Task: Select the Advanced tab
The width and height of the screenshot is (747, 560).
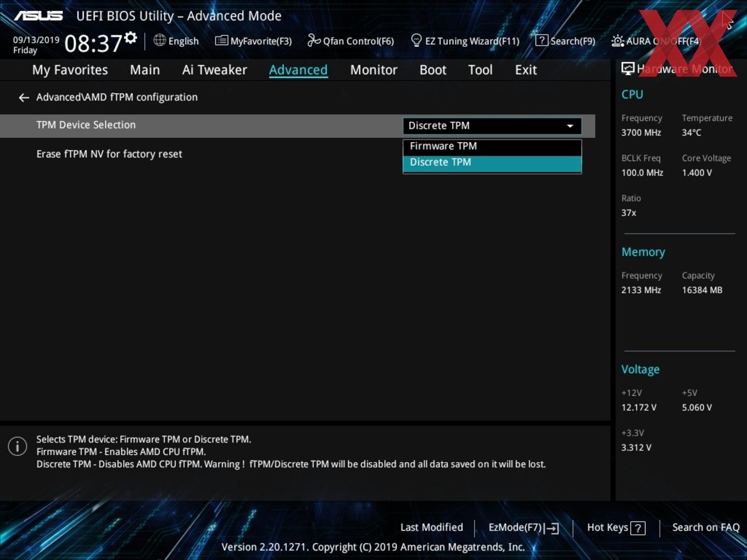Action: pos(298,70)
